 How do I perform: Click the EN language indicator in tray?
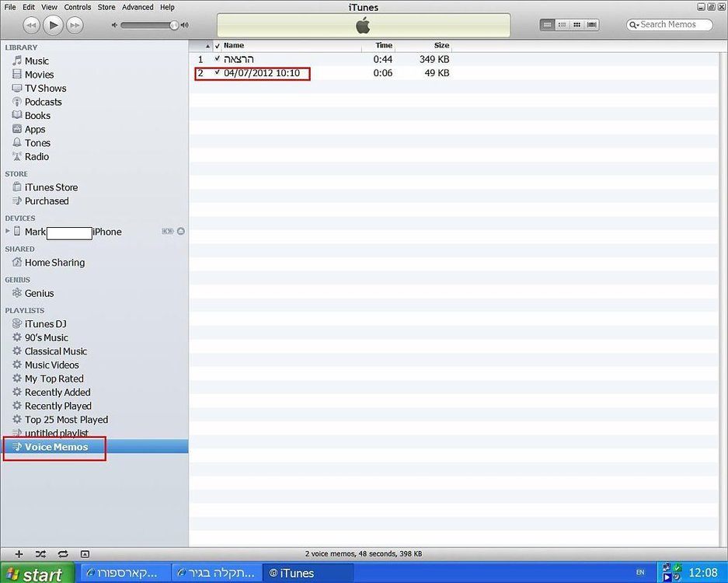click(640, 572)
